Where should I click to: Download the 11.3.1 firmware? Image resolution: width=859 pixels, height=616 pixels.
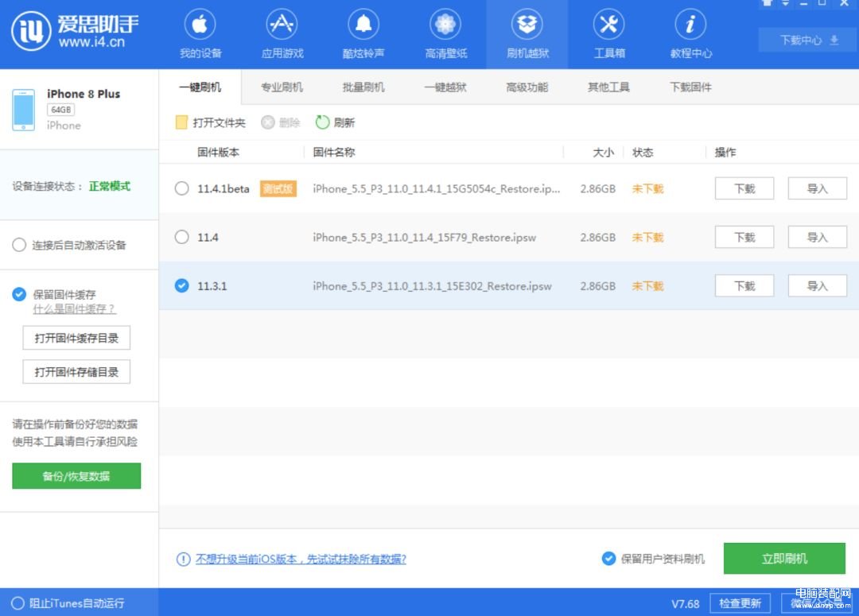click(744, 286)
